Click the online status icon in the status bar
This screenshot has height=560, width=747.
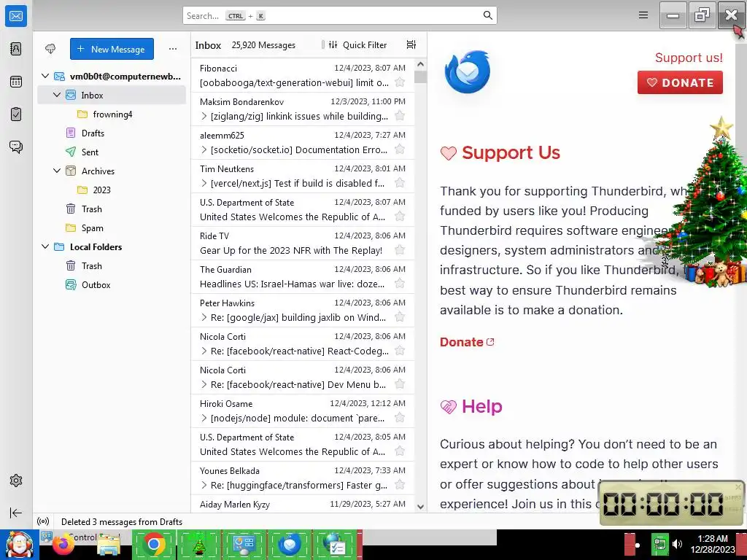(43, 521)
